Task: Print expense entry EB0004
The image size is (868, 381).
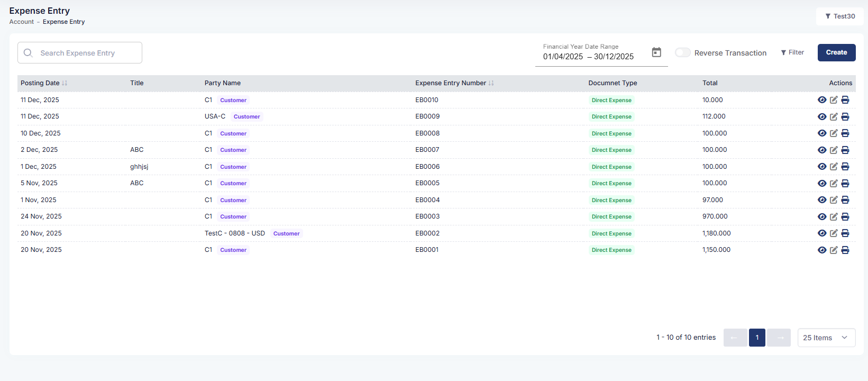Action: coord(845,200)
